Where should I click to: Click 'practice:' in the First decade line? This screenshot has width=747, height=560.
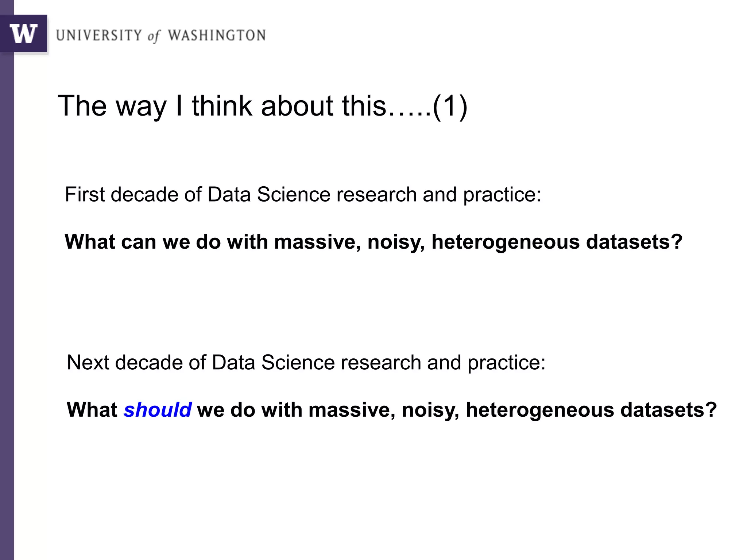502,194
